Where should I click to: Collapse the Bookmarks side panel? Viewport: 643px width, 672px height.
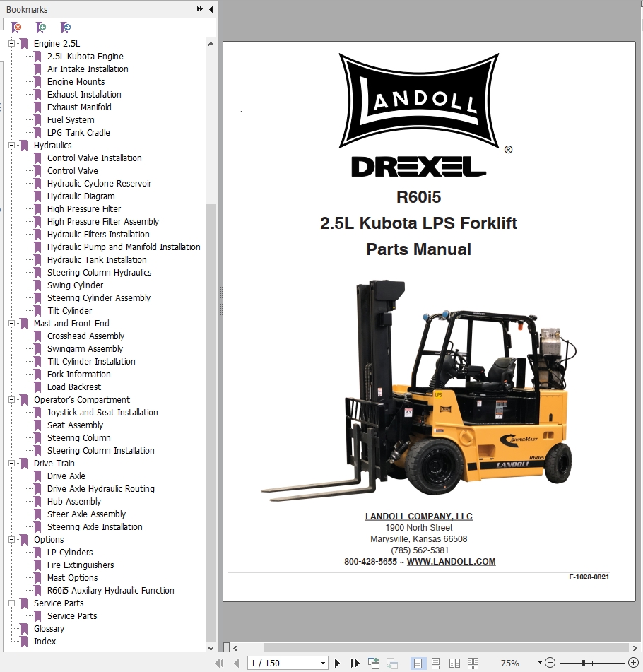click(x=211, y=9)
